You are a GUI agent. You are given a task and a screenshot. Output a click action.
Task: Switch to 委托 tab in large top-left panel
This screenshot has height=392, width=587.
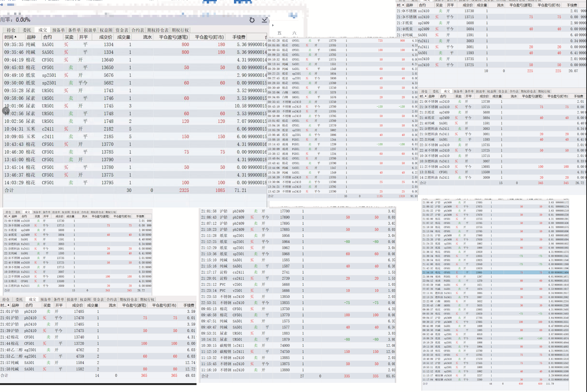(x=27, y=30)
